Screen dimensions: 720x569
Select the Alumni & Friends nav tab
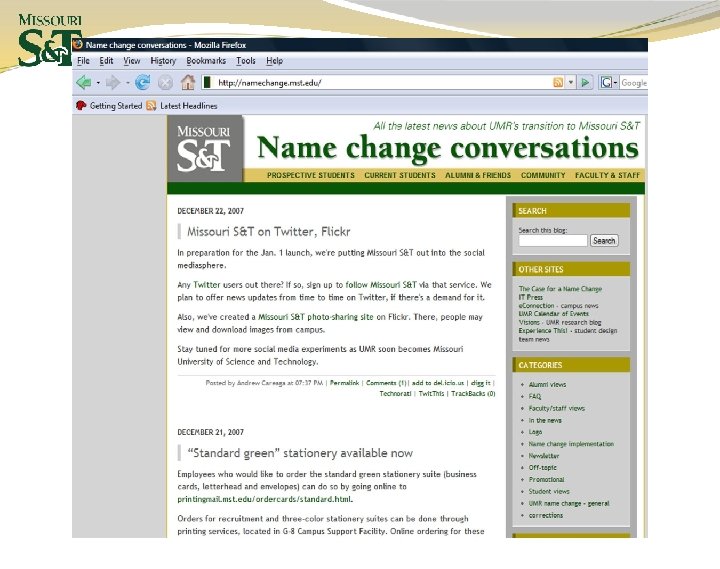(478, 175)
